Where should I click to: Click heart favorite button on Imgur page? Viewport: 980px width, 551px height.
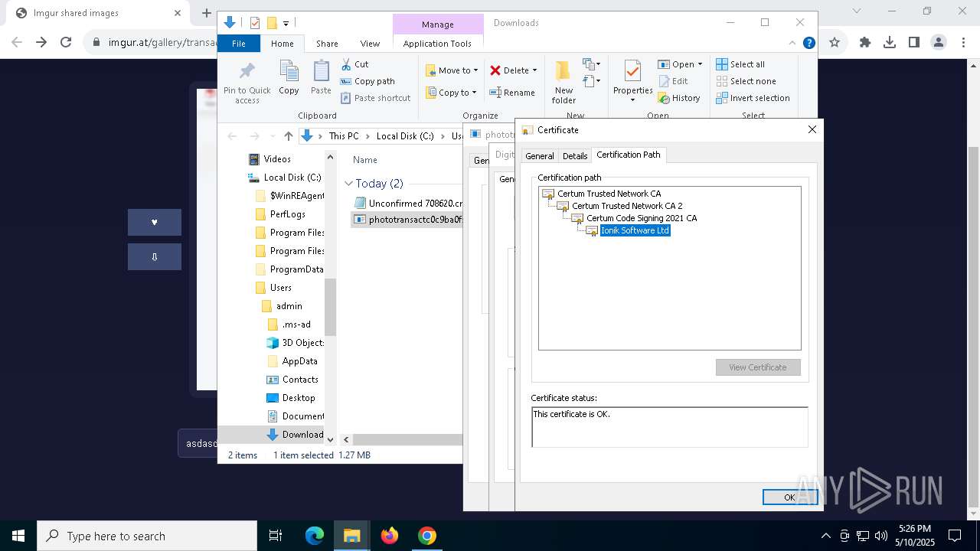tap(155, 222)
